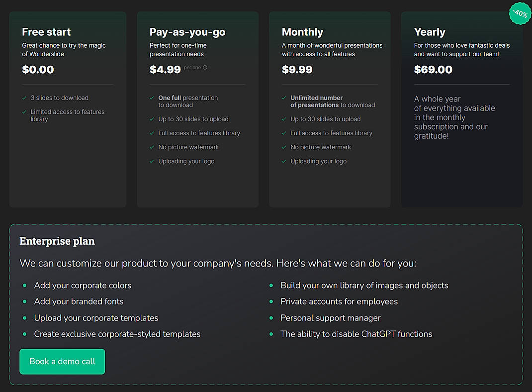Select the Free start pricing plan
Viewport: 532px width, 392px height.
67,108
